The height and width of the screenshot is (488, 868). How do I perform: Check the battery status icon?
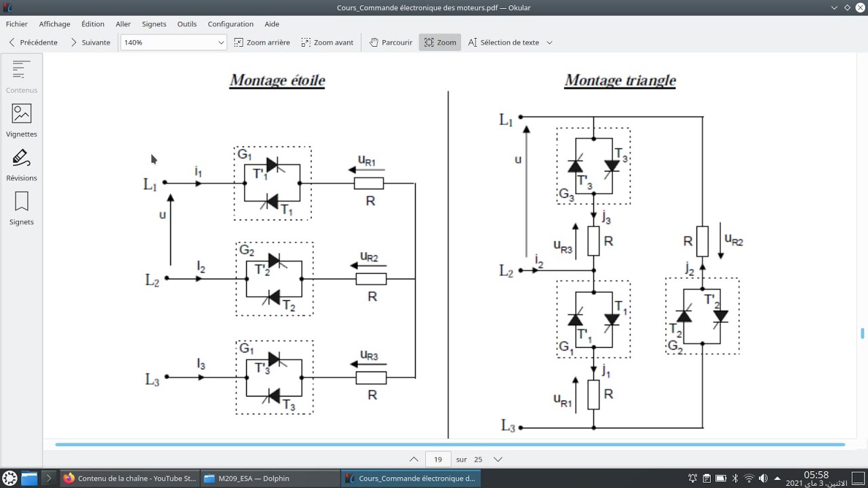(x=721, y=478)
